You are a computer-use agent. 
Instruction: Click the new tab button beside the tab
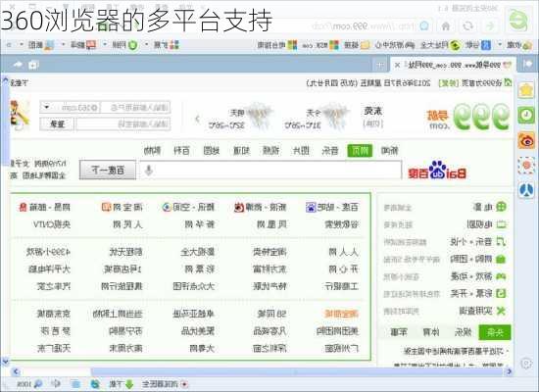click(x=380, y=65)
